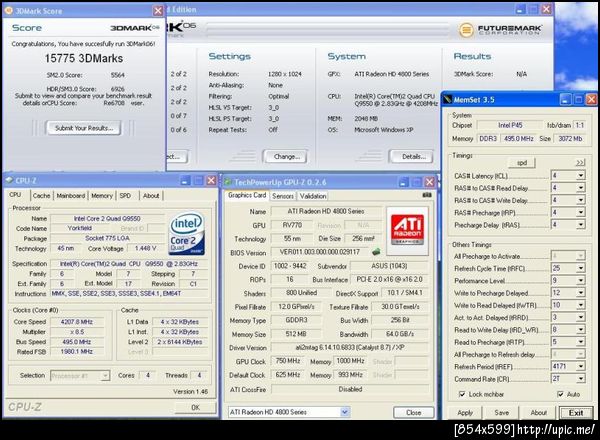600x440 pixels.
Task: Click the Submit Your Results button
Action: 84,128
